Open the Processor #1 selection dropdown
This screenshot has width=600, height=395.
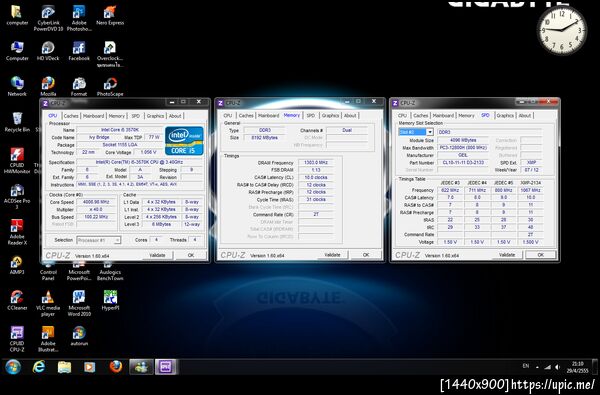[99, 240]
